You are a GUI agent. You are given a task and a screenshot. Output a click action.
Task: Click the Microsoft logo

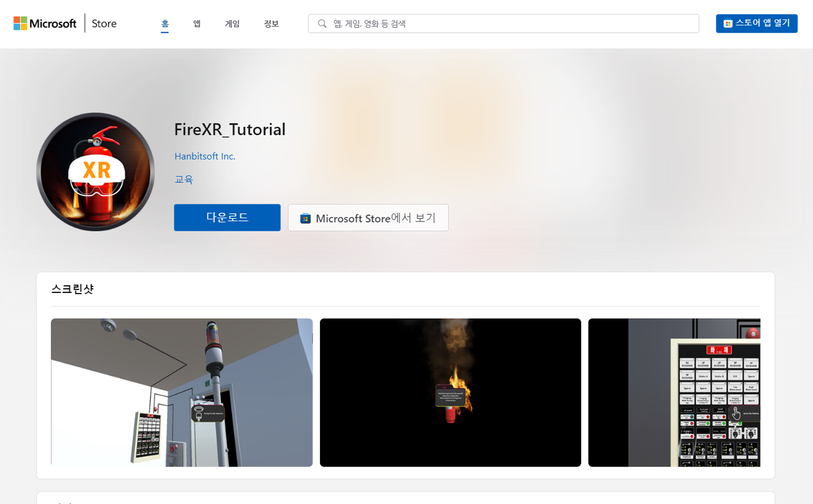[45, 23]
